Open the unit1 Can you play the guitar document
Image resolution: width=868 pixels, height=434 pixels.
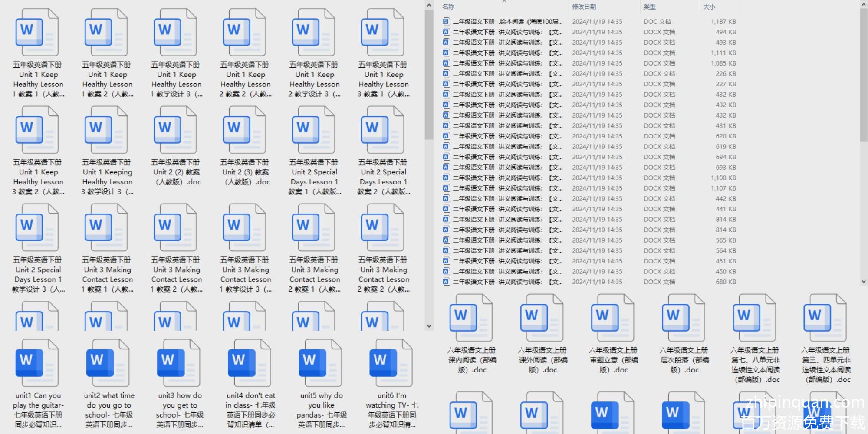coord(37,363)
